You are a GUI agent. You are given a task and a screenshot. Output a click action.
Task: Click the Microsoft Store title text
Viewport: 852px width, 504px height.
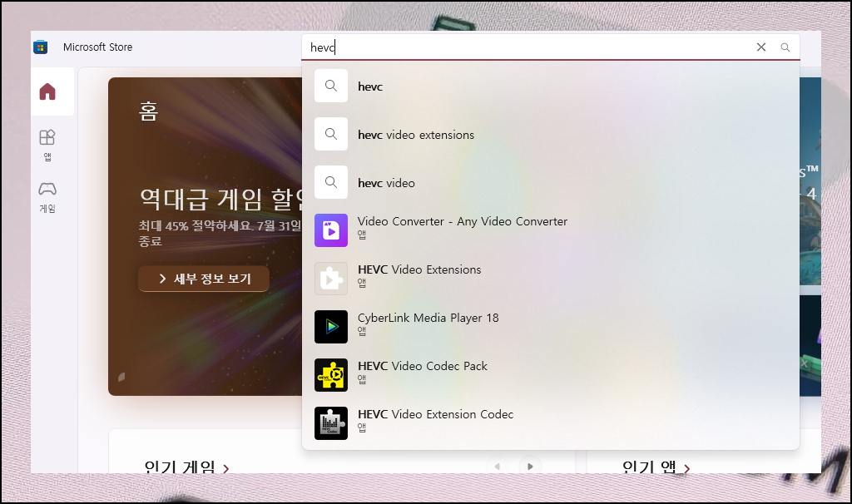tap(98, 47)
